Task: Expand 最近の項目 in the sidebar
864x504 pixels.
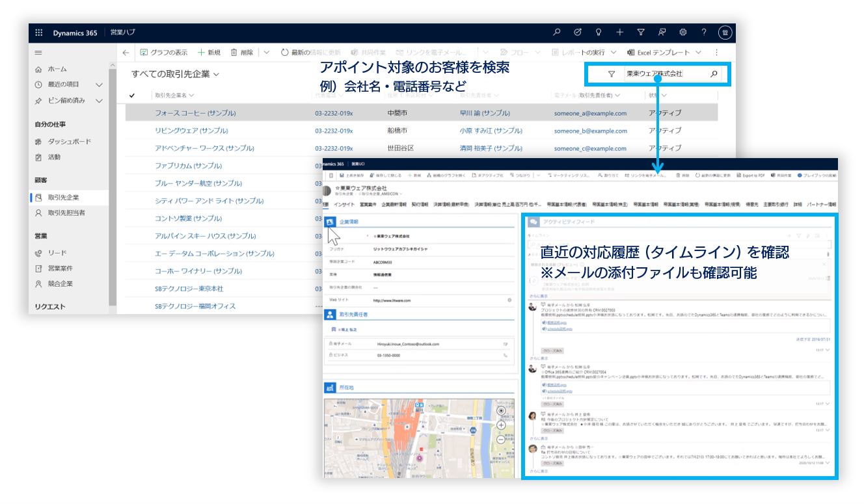Action: (x=100, y=85)
